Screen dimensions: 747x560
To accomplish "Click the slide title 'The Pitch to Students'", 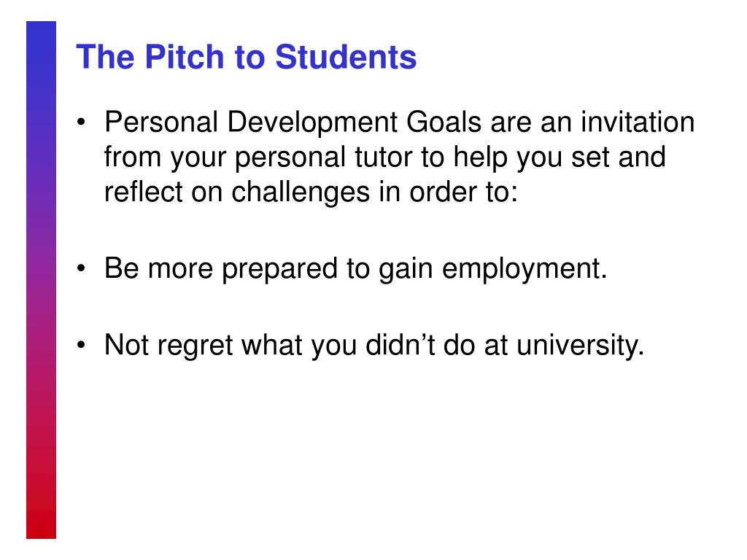I will click(x=247, y=57).
